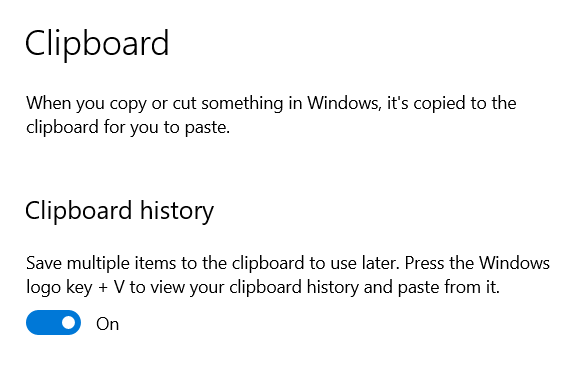Viewport: 577px width, 372px height.
Task: Click the word "history" in the section heading
Action: tap(177, 211)
